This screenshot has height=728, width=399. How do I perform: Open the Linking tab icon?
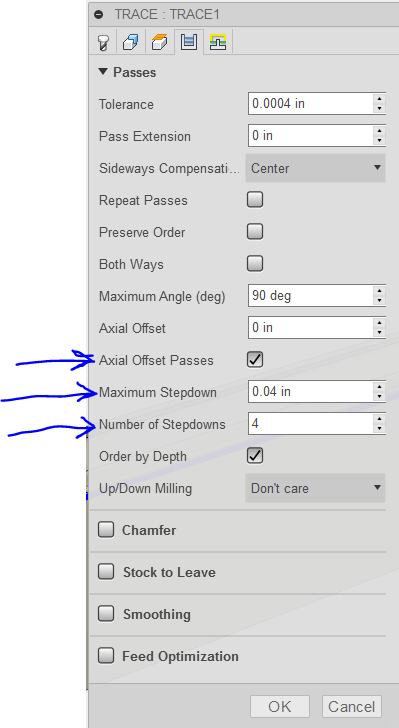[217, 42]
